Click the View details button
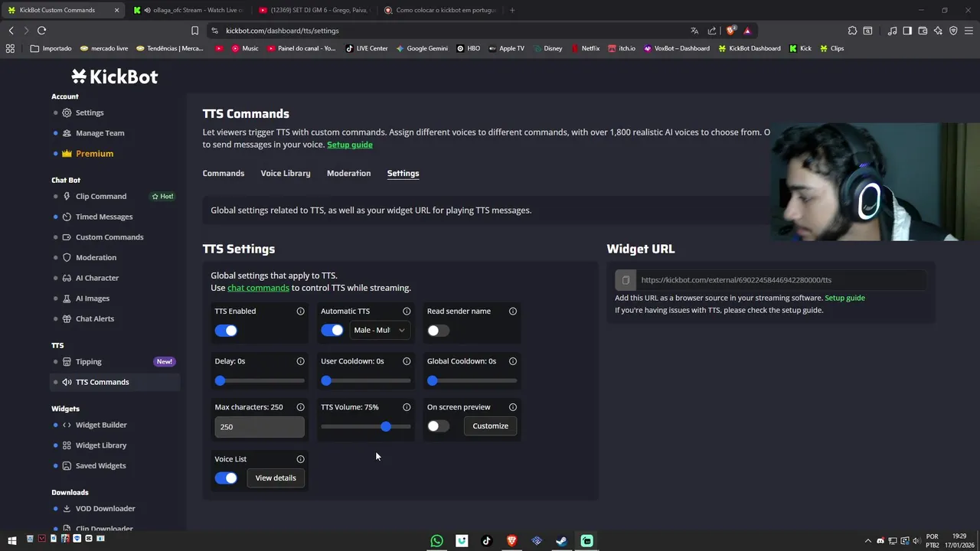The width and height of the screenshot is (980, 551). click(x=276, y=478)
